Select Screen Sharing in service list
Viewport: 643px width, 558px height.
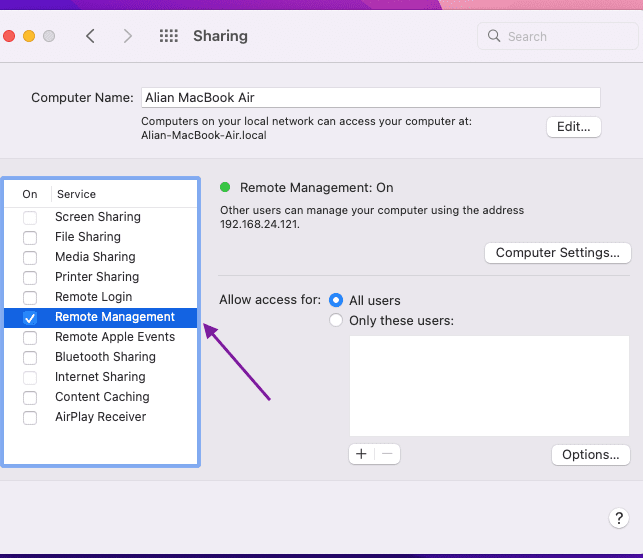click(98, 217)
